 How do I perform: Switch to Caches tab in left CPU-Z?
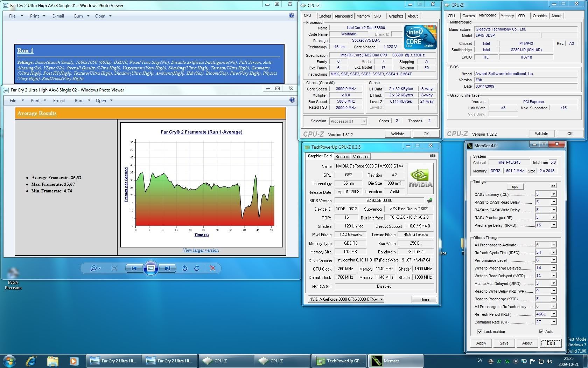[x=324, y=16]
